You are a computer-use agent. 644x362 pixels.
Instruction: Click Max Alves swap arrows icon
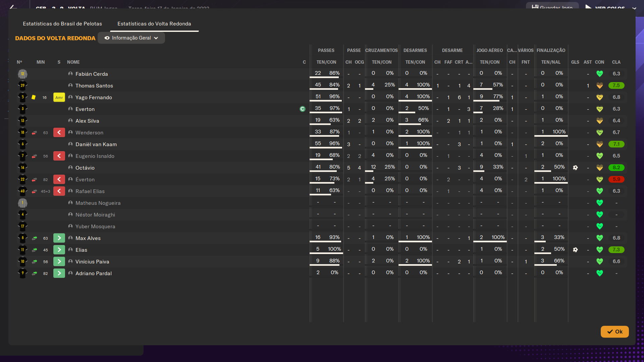click(34, 238)
